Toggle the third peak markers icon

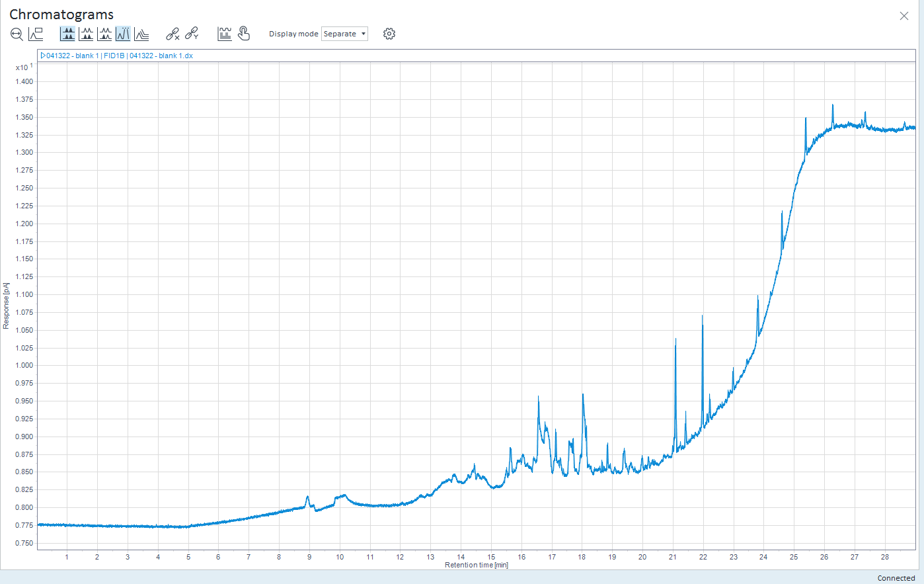104,34
